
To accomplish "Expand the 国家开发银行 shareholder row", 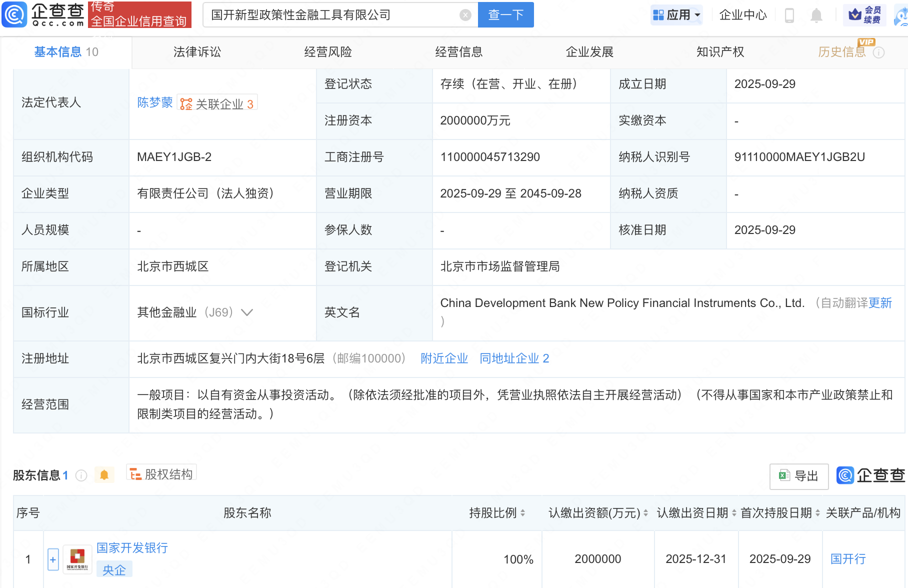I will [53, 559].
